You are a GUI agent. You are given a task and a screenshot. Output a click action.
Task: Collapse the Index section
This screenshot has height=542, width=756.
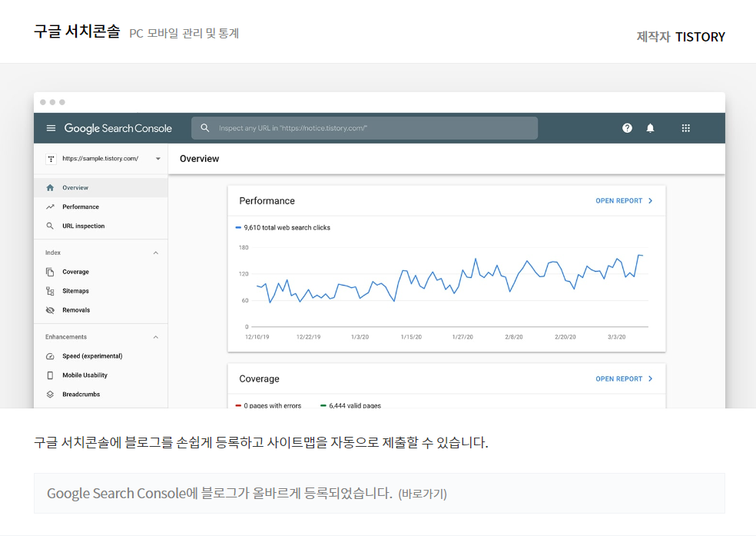pyautogui.click(x=156, y=253)
